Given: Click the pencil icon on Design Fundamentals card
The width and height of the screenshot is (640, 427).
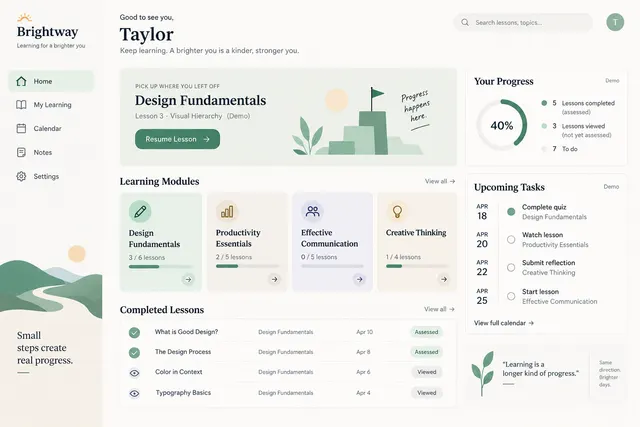Looking at the screenshot, I should tap(140, 211).
